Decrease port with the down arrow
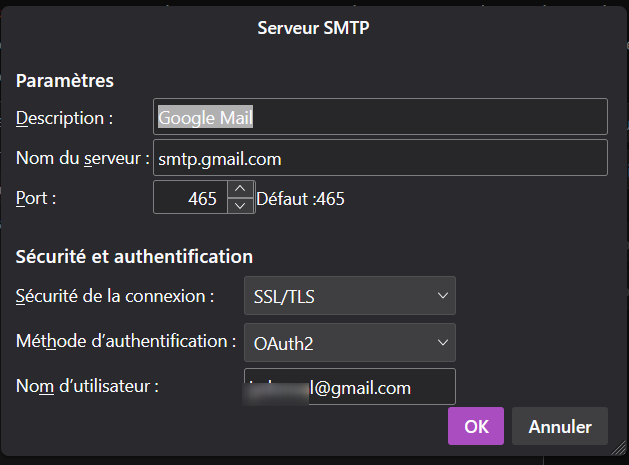Viewport: 629px width, 465px height. coord(240,206)
